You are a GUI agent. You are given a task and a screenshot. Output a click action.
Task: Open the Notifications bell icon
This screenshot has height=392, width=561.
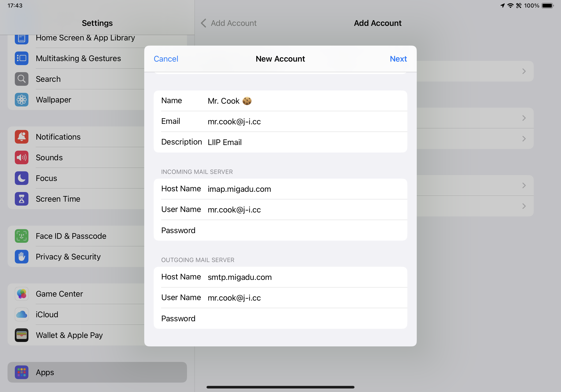point(22,137)
